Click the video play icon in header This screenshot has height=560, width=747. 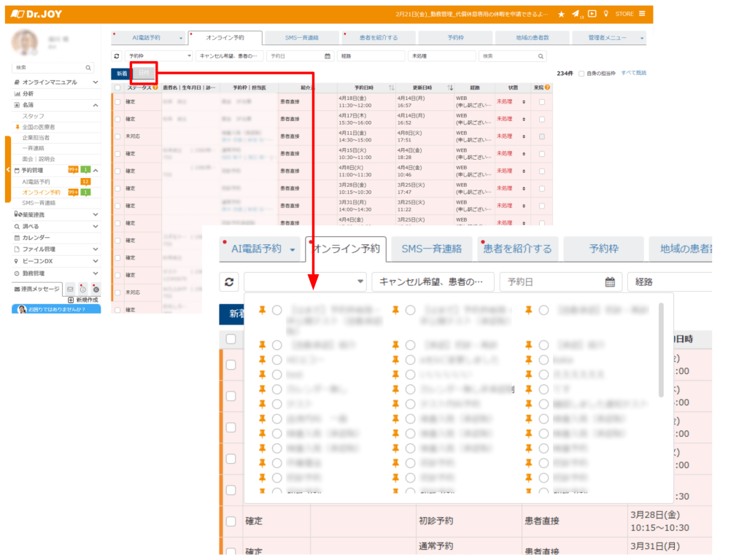(592, 14)
